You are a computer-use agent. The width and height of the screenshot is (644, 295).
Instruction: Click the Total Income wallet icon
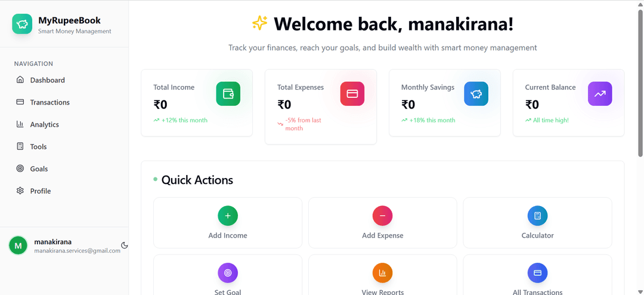point(228,94)
